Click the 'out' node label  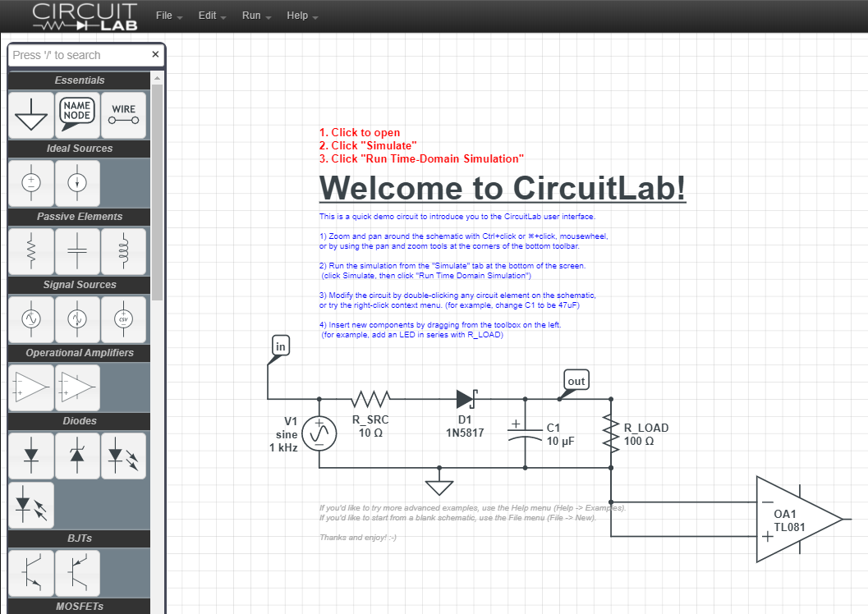[x=575, y=383]
